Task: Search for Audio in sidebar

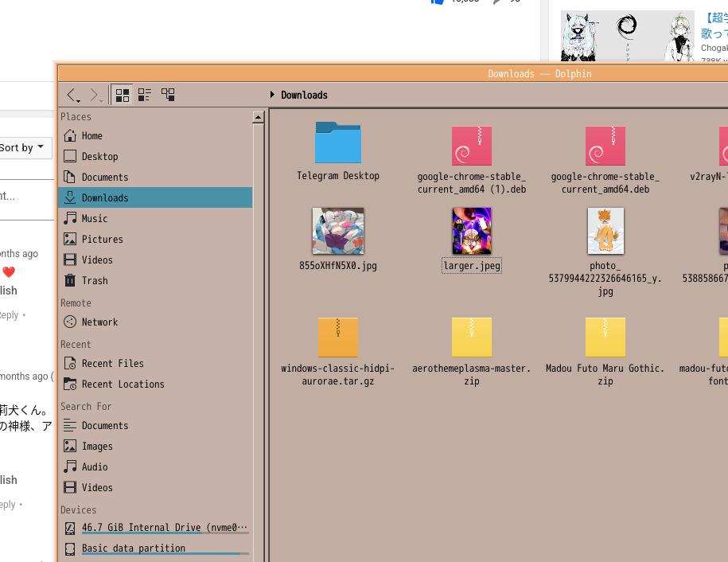Action: pos(155,466)
